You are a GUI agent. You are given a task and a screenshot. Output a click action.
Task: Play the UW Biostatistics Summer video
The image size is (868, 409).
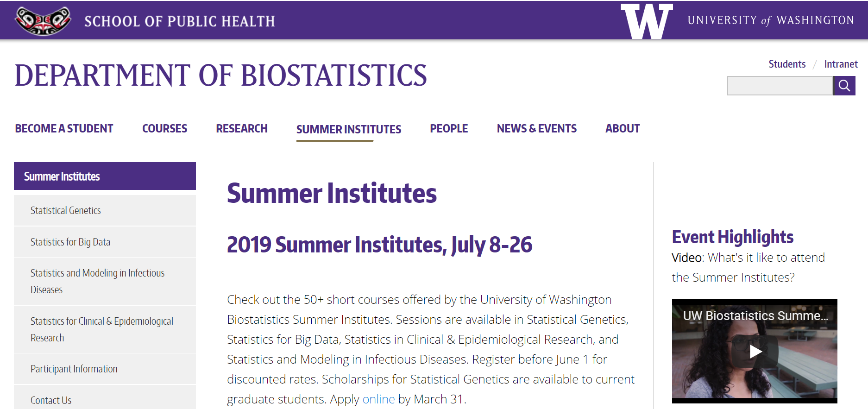(x=755, y=352)
